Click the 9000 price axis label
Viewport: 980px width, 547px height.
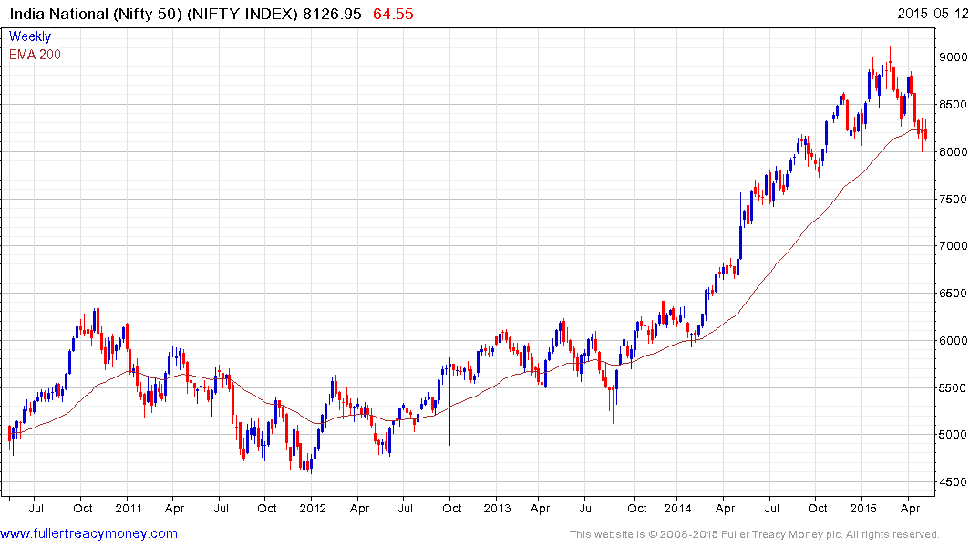click(954, 57)
